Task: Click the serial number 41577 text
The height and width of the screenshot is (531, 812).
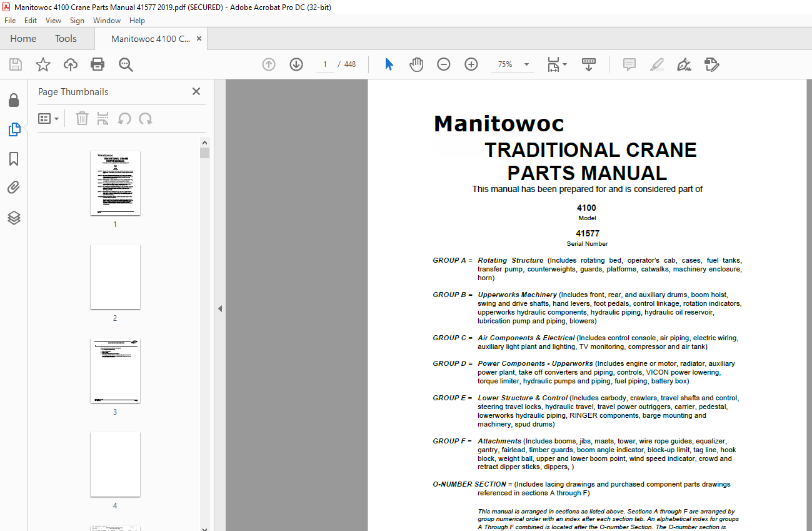Action: [588, 233]
